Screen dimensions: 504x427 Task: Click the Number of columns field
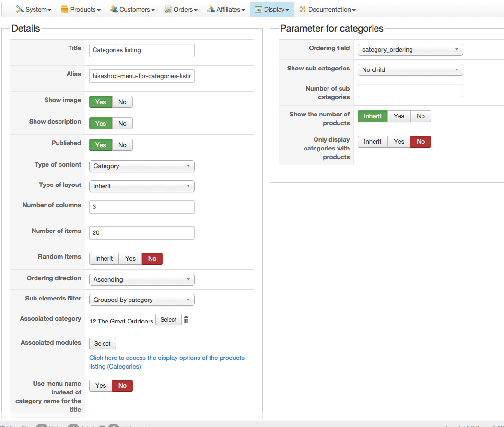pos(142,207)
